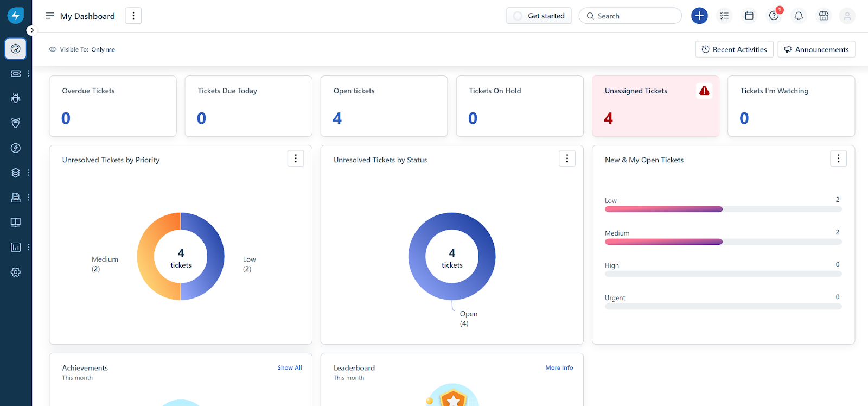Click the blue plus create-new button
The height and width of the screenshot is (406, 868).
(699, 16)
